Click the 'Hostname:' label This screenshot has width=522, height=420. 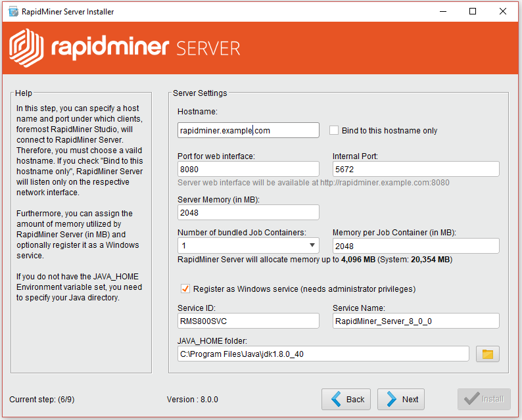(197, 112)
